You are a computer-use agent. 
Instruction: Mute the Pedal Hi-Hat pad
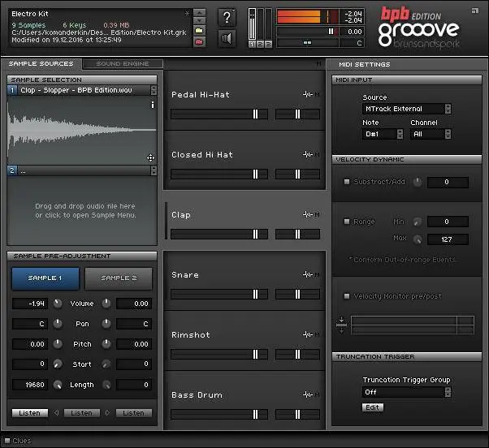pyautogui.click(x=317, y=94)
